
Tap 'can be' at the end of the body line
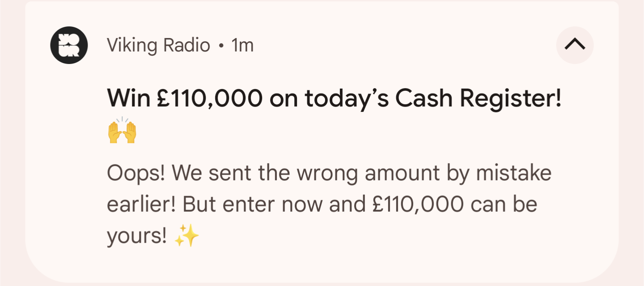[503, 205]
